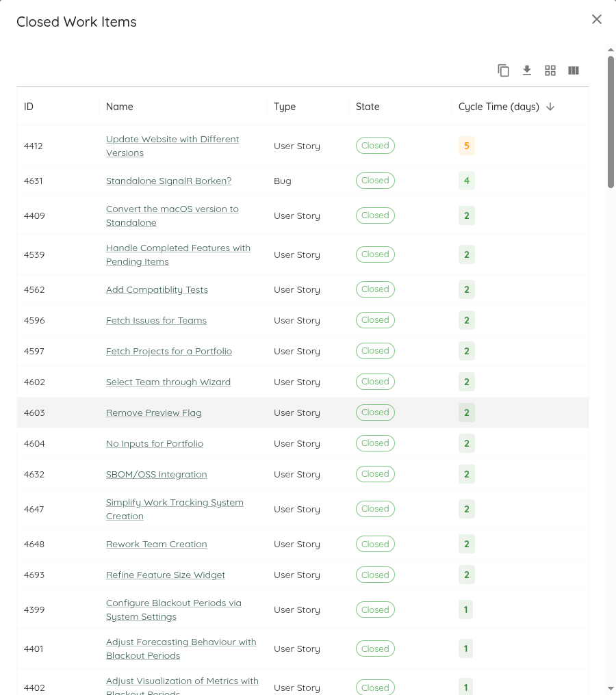This screenshot has width=616, height=695.
Task: Click the scrollbar down arrow
Action: [x=611, y=687]
